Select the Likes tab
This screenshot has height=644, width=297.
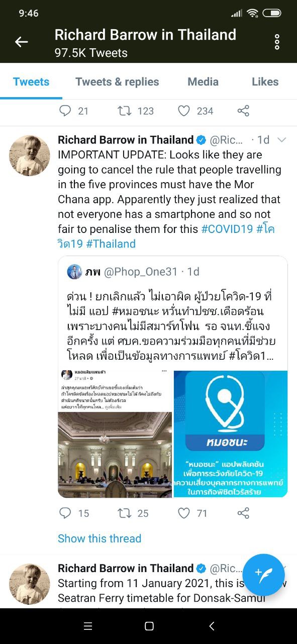[x=265, y=82]
